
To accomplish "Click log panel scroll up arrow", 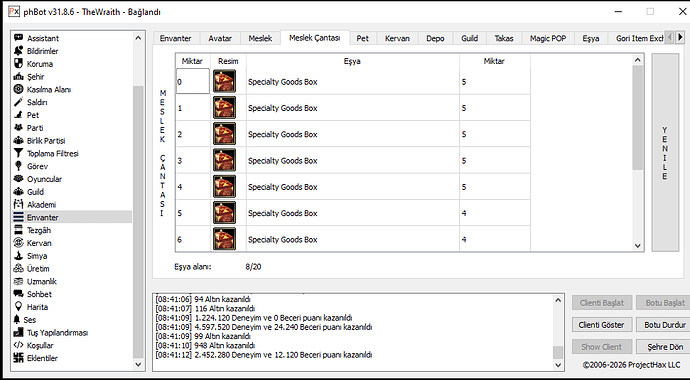I will click(x=558, y=300).
